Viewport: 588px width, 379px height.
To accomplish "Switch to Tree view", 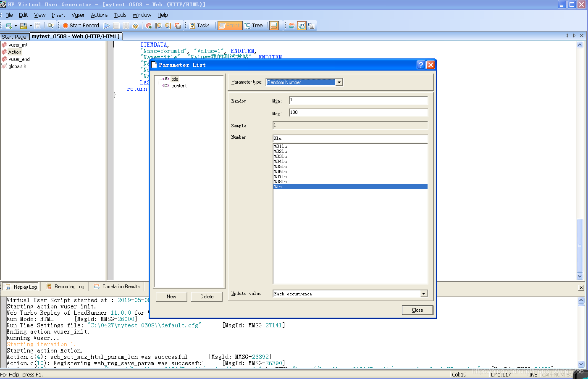I will (254, 26).
